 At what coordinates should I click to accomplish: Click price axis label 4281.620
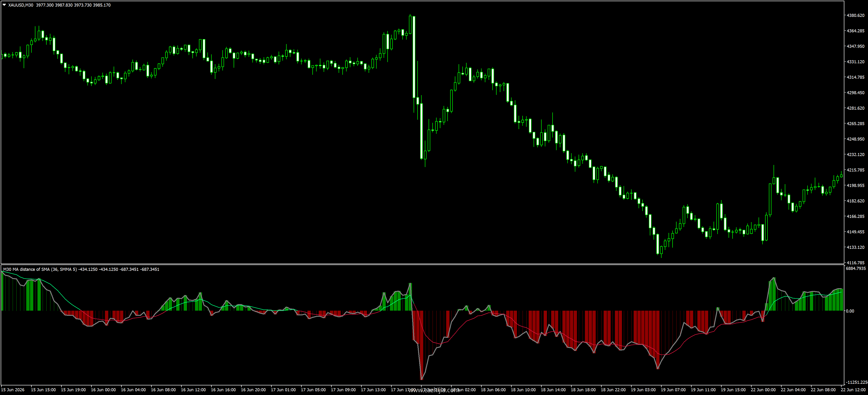pos(856,108)
